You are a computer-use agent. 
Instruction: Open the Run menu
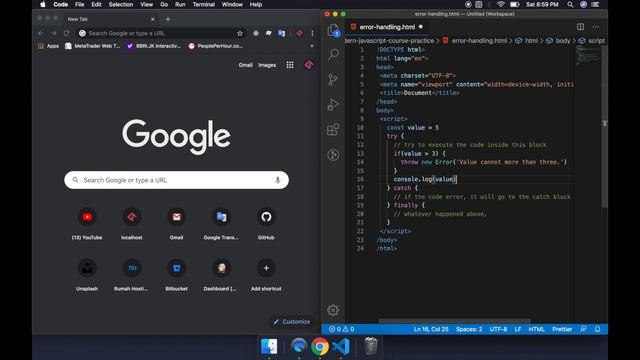(180, 4)
